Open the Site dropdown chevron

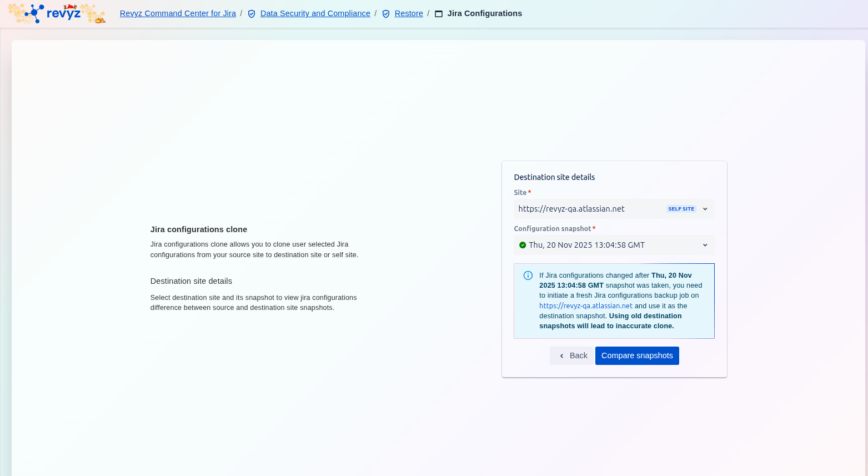pyautogui.click(x=705, y=209)
